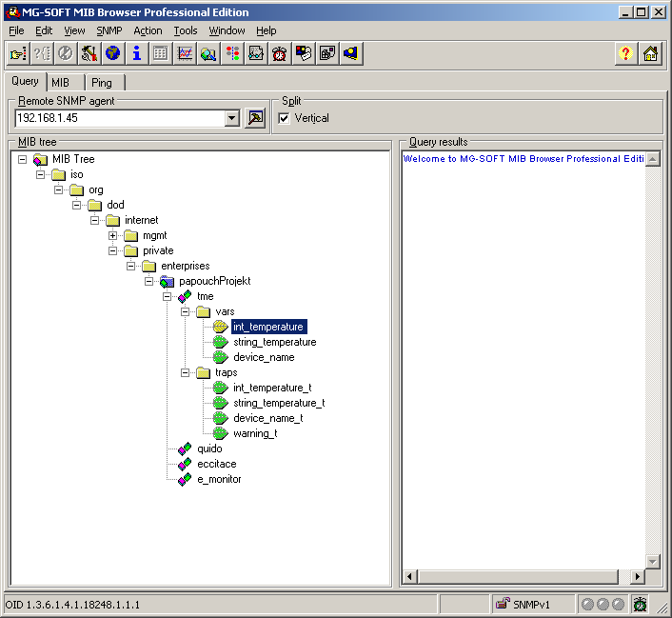Viewport: 672px width, 618px height.
Task: Collapse the tme node
Action: pyautogui.click(x=167, y=296)
